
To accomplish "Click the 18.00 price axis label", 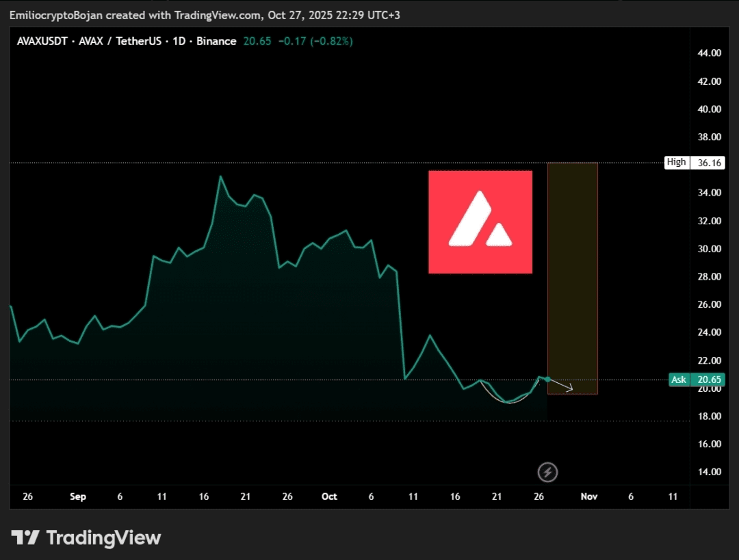I will 710,416.
